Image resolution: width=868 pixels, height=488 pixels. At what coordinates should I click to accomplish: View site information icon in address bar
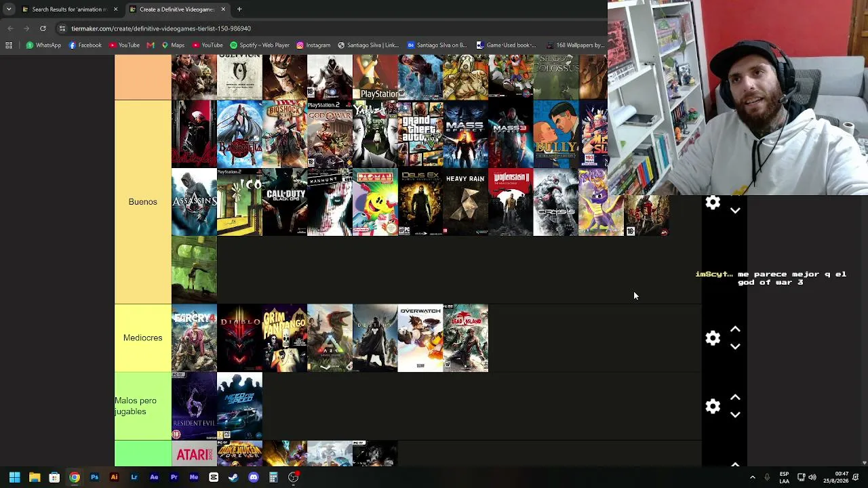pyautogui.click(x=62, y=28)
